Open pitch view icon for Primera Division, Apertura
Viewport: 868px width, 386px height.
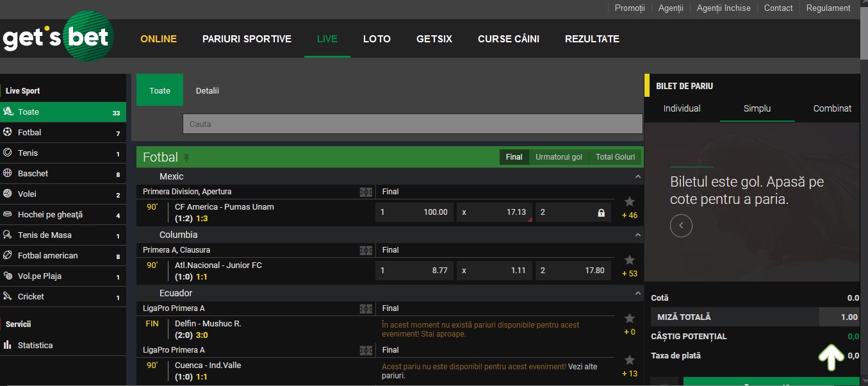pos(366,192)
